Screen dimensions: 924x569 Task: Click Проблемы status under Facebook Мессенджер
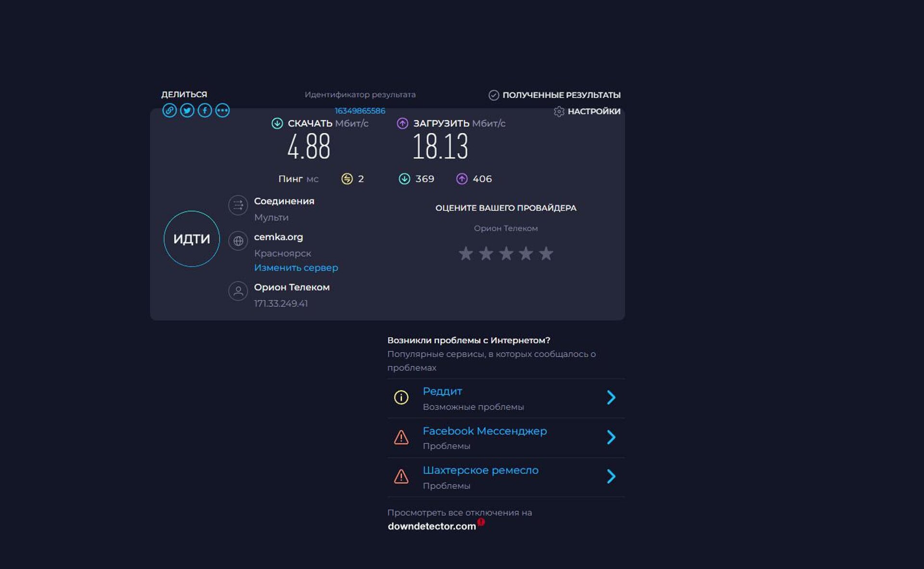pos(446,446)
